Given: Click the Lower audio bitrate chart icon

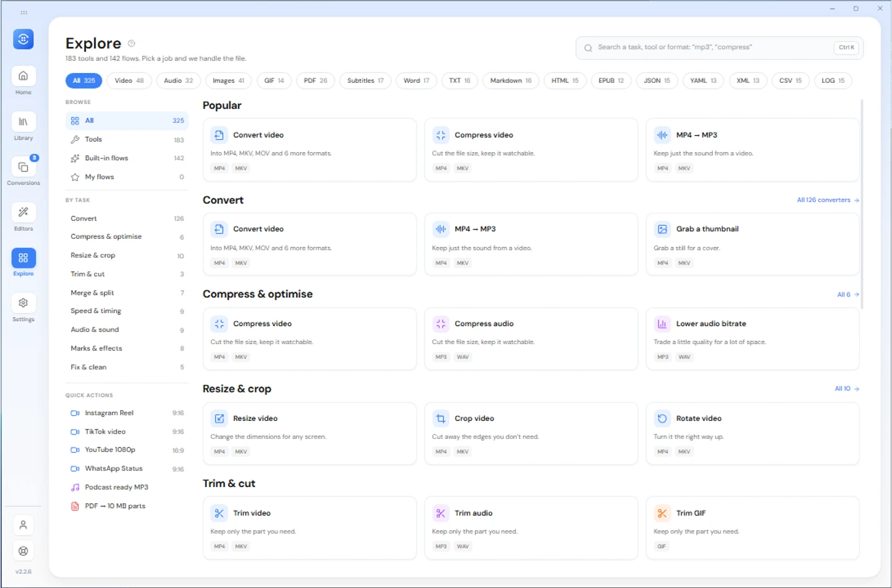Looking at the screenshot, I should (x=662, y=324).
